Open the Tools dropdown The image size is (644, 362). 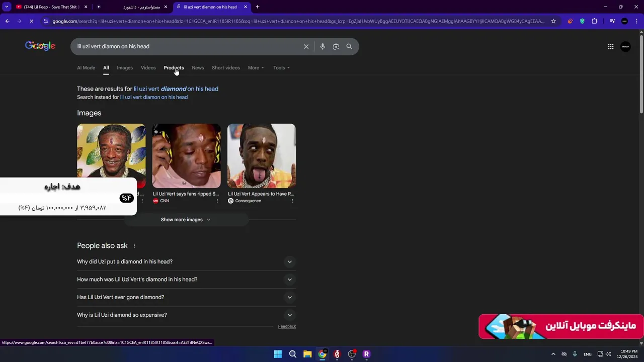tap(281, 68)
